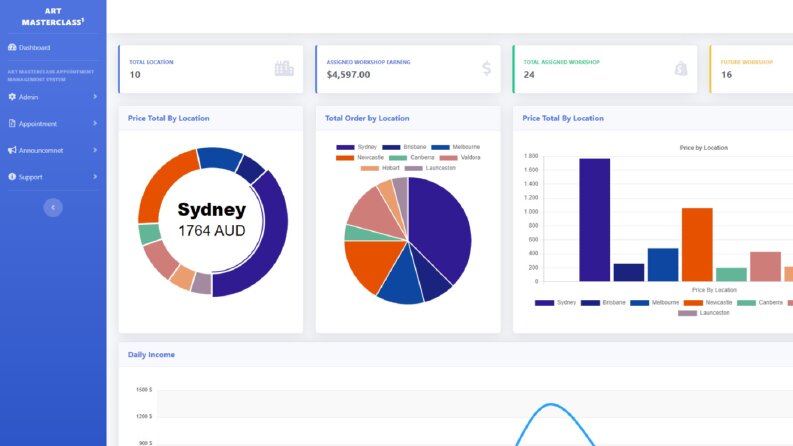Screen dimensions: 793x446
Task: Click the dark navy Brisbane bar in the bar chart
Action: tap(629, 272)
